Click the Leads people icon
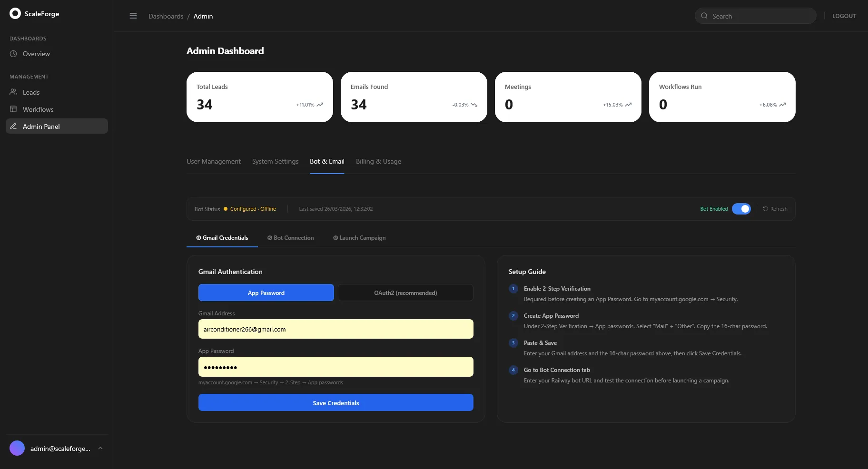 tap(13, 92)
